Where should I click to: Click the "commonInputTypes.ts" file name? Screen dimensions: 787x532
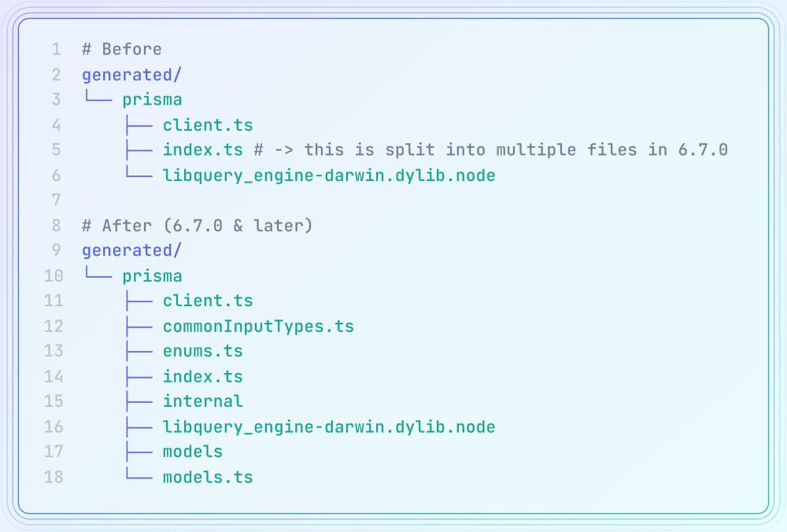click(258, 327)
